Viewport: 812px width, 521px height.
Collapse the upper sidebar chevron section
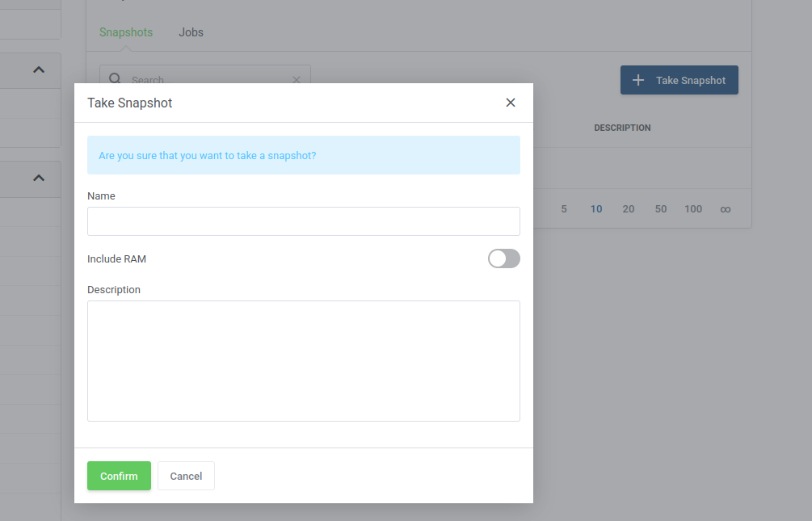(x=39, y=70)
